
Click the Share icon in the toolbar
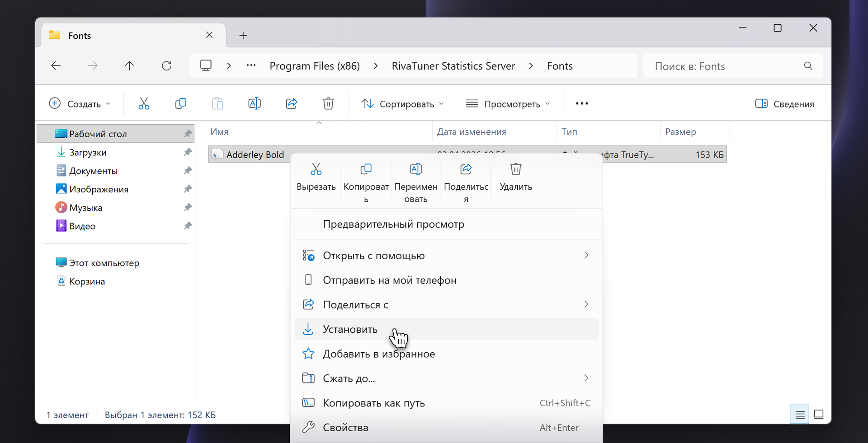[292, 104]
